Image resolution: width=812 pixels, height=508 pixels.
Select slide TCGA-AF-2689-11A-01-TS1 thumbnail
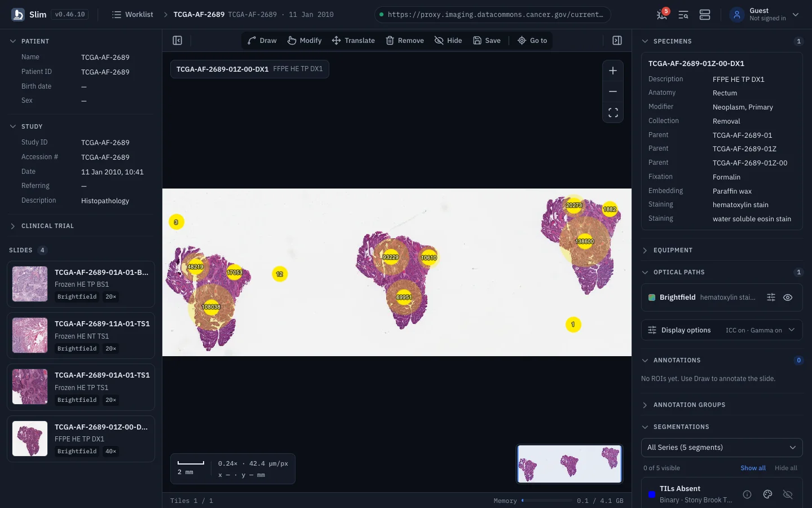point(30,335)
